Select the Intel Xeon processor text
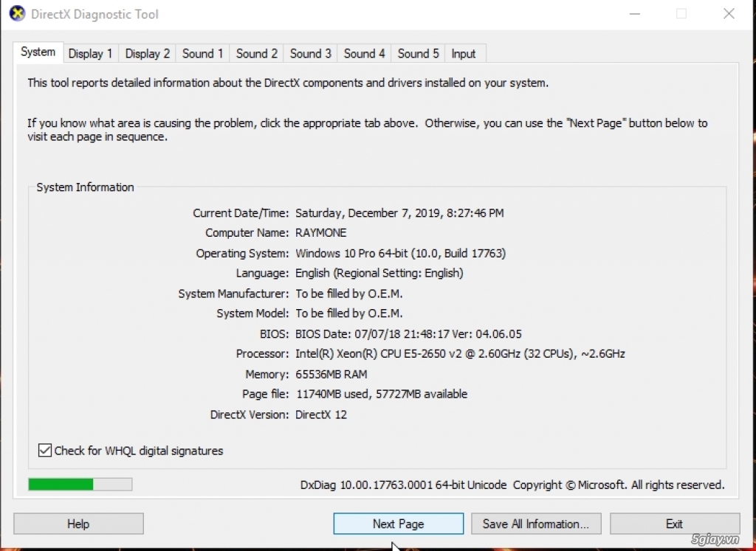 tap(461, 353)
